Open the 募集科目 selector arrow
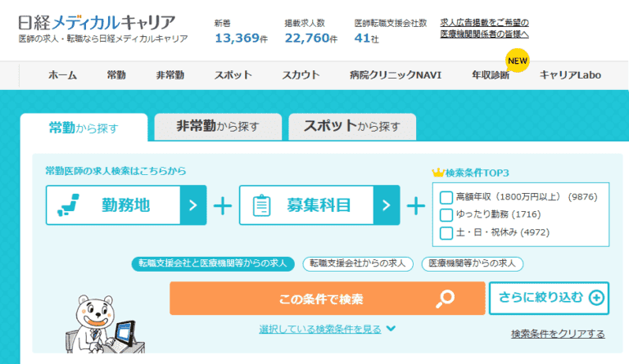The width and height of the screenshot is (629, 364). tap(387, 205)
